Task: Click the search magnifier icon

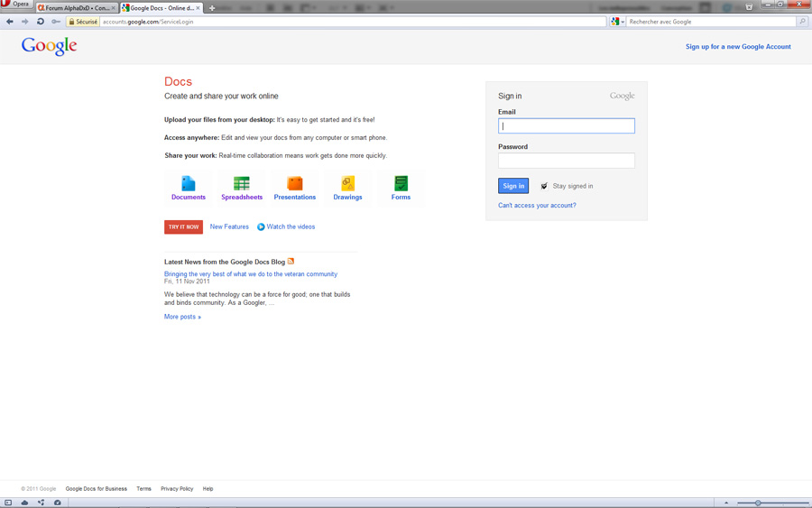Action: coord(803,22)
